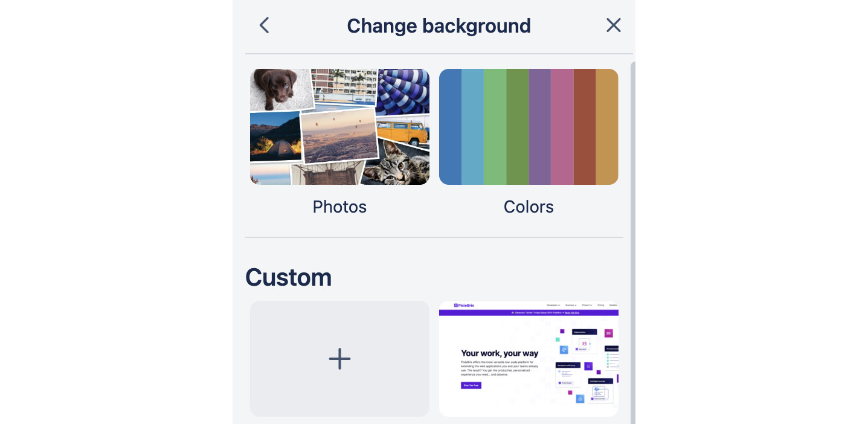Click the reddish-brown stripe in Colors

(584, 127)
